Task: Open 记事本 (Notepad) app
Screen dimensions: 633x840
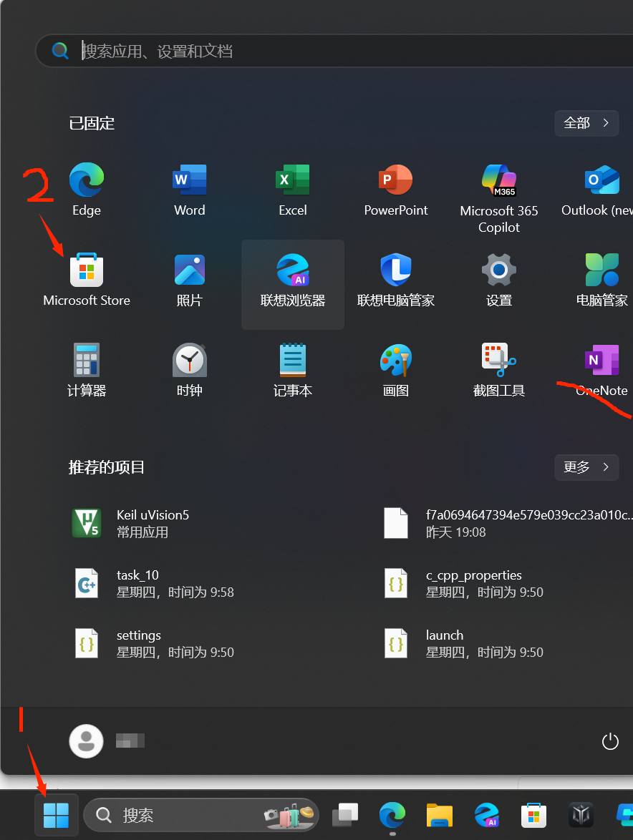Action: (293, 370)
